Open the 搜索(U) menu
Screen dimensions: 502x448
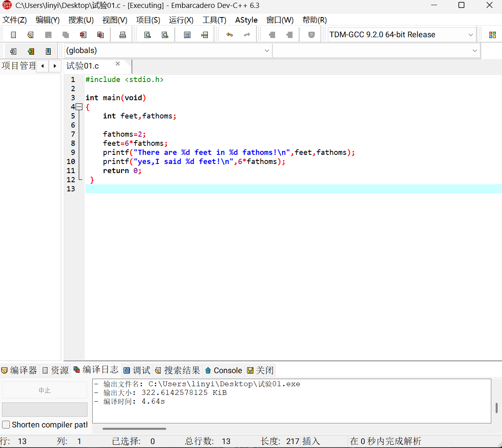[81, 20]
